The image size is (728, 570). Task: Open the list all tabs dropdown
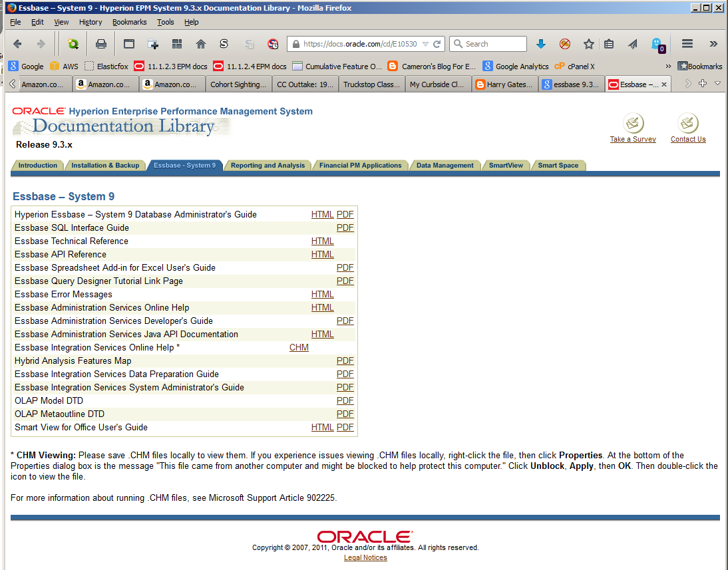pos(718,84)
